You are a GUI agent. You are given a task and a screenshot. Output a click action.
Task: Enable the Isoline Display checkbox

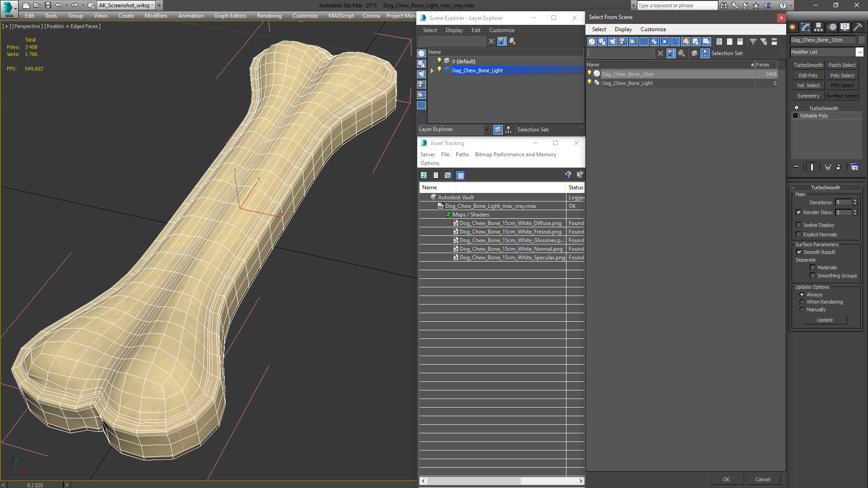(x=798, y=225)
